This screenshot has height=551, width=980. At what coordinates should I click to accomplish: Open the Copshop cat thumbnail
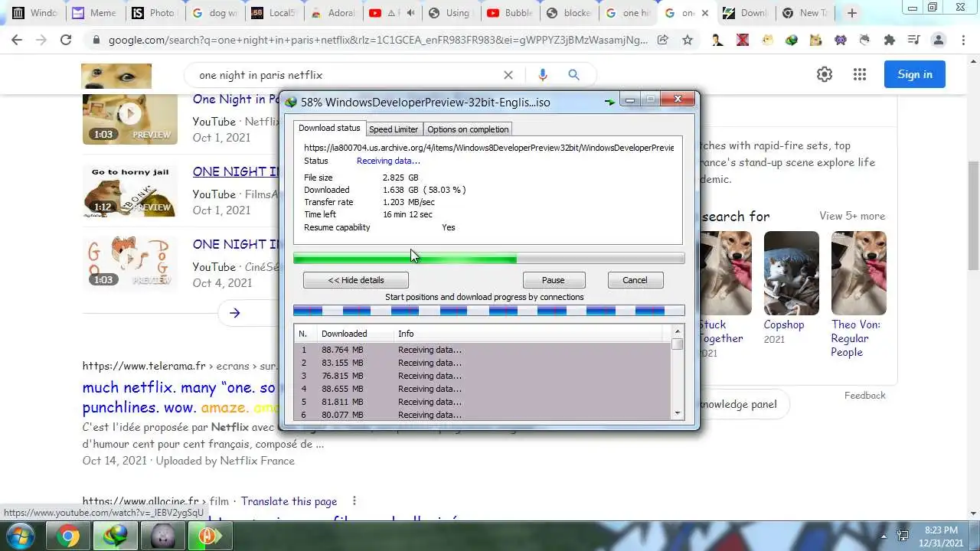pos(792,272)
